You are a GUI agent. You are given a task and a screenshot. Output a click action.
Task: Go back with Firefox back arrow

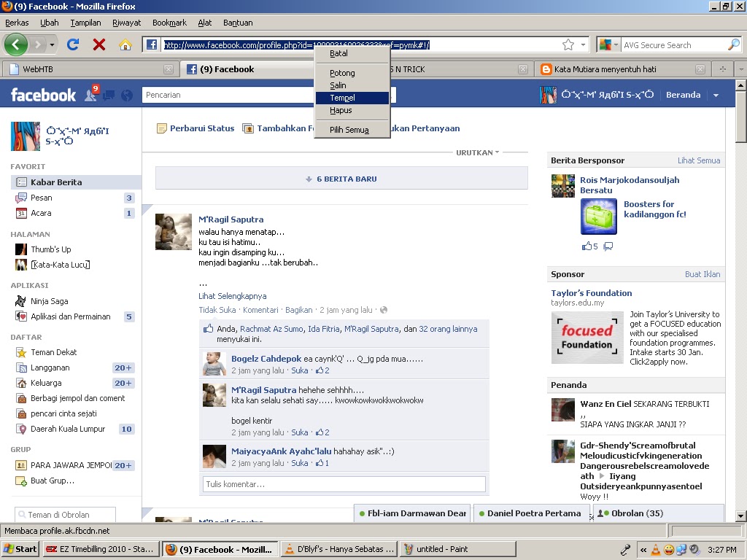pyautogui.click(x=16, y=44)
